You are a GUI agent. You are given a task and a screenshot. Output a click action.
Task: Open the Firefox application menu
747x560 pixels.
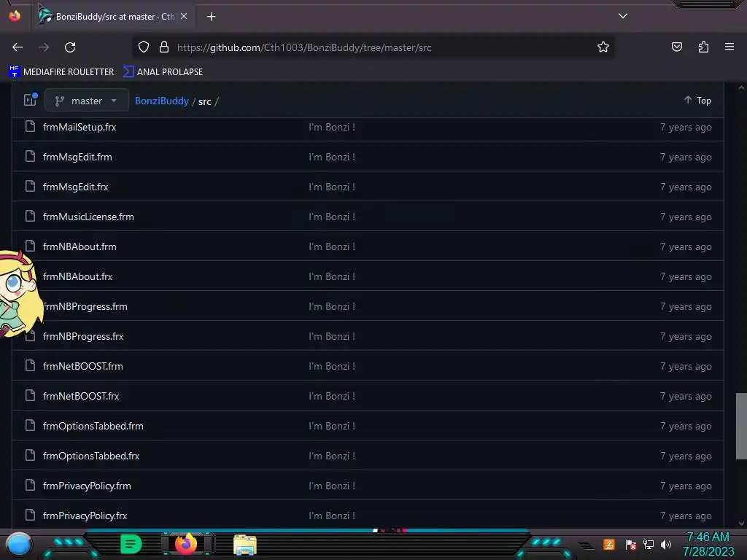(729, 47)
